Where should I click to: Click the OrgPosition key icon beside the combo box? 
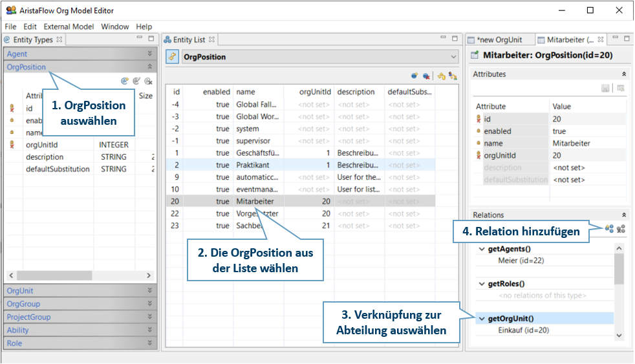pos(173,57)
